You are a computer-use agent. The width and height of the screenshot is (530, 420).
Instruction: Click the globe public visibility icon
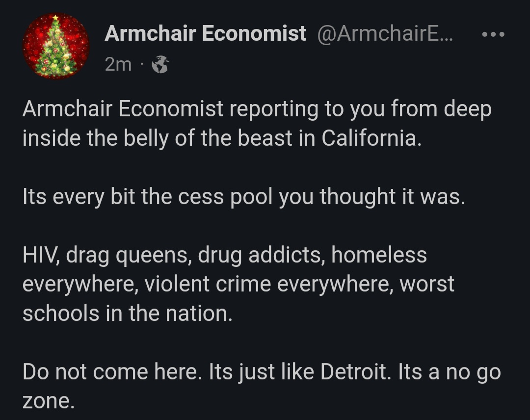pyautogui.click(x=160, y=64)
